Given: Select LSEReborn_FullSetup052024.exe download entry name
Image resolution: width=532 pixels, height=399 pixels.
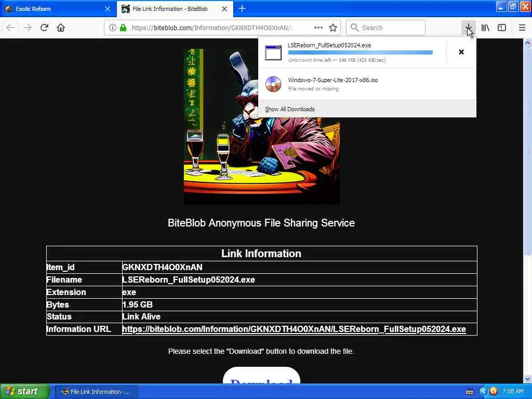Looking at the screenshot, I should 329,46.
